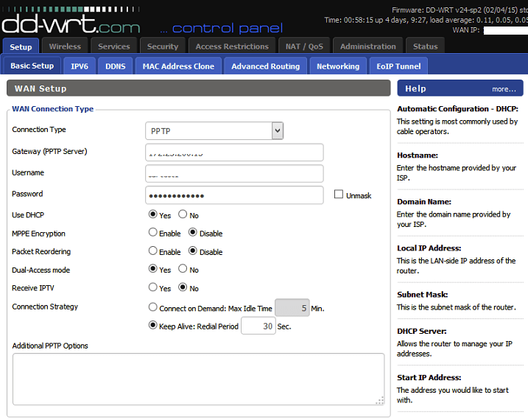Select Yes for Use DHCP
This screenshot has height=420, width=528.
[153, 214]
